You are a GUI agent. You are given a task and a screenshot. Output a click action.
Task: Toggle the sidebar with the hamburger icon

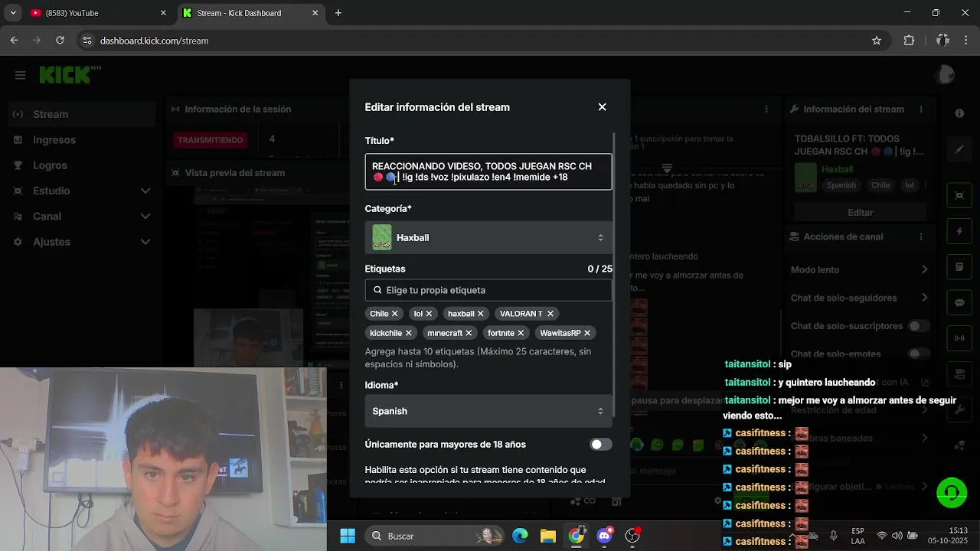click(x=21, y=75)
